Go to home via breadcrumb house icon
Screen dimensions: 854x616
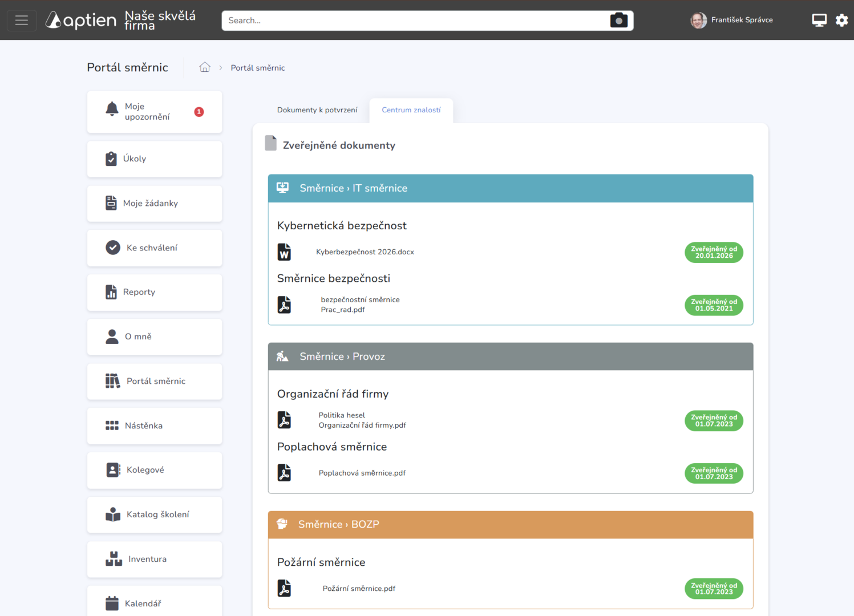click(205, 67)
